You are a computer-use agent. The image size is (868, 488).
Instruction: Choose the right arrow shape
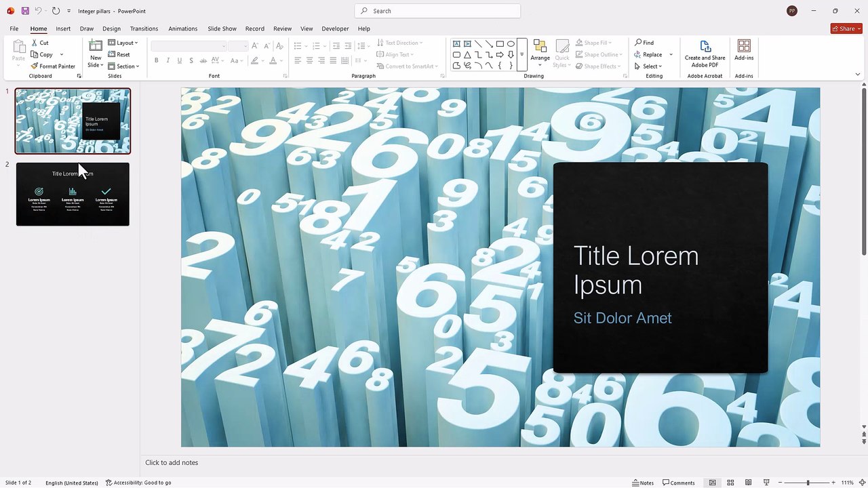point(500,54)
